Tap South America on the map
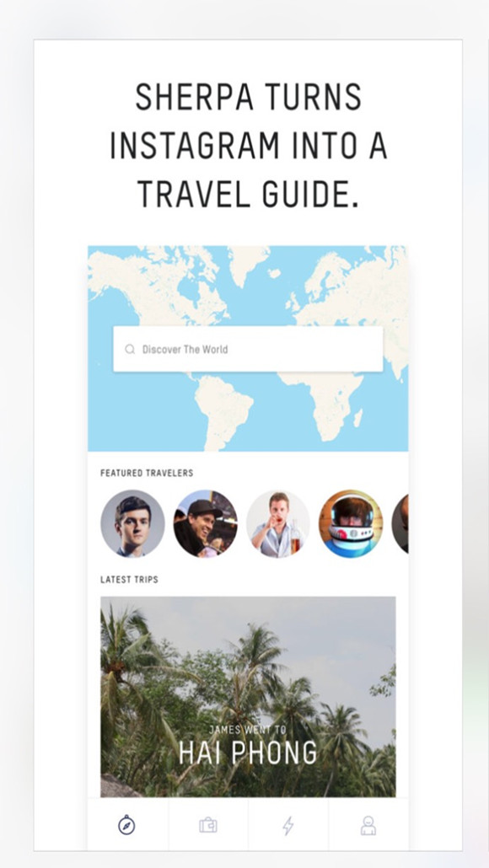The height and width of the screenshot is (868, 489). (x=223, y=408)
